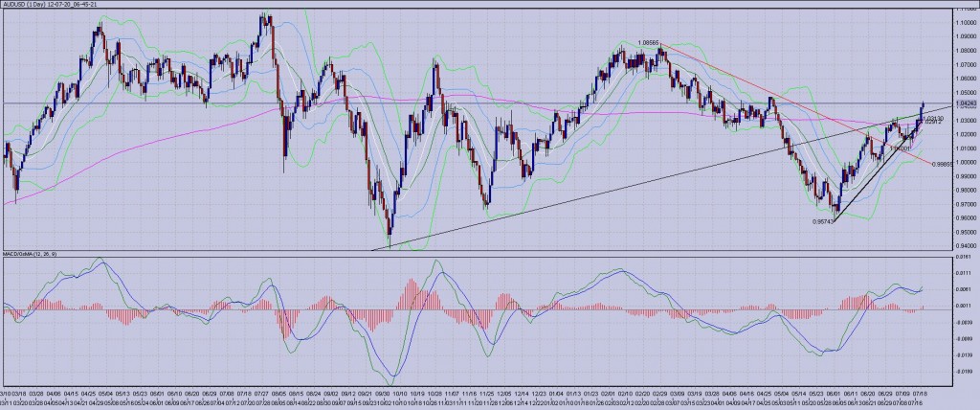The width and height of the screenshot is (980, 410).
Task: Click the latest red MACD histogram bar
Action: (x=923, y=307)
